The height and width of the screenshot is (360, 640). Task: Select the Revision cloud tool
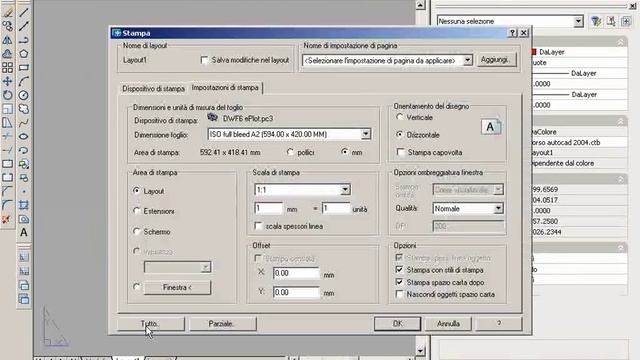(24, 109)
